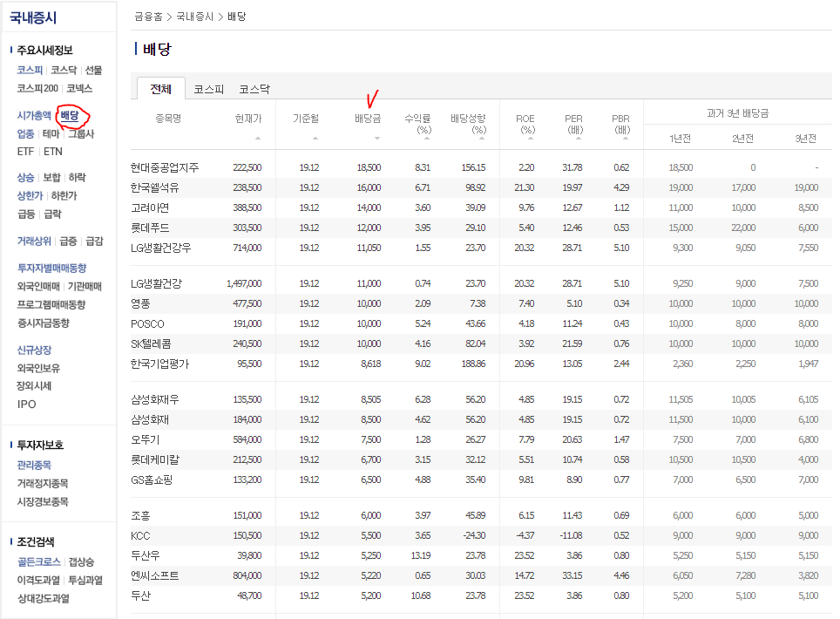Image resolution: width=840 pixels, height=619 pixels.
Task: Open the 거래상위 sidebar link
Action: 34,241
